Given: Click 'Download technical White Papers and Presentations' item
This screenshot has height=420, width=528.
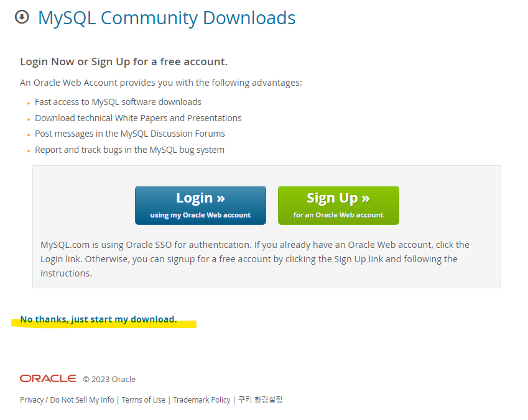Looking at the screenshot, I should [139, 118].
